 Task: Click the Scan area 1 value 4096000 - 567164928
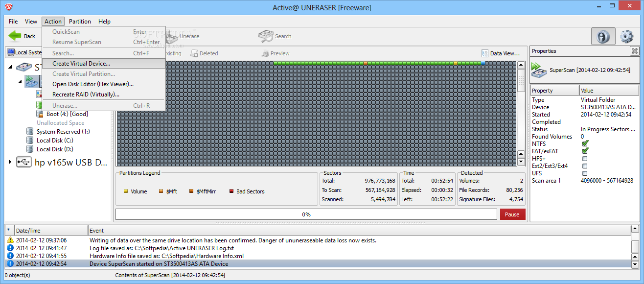pos(607,181)
